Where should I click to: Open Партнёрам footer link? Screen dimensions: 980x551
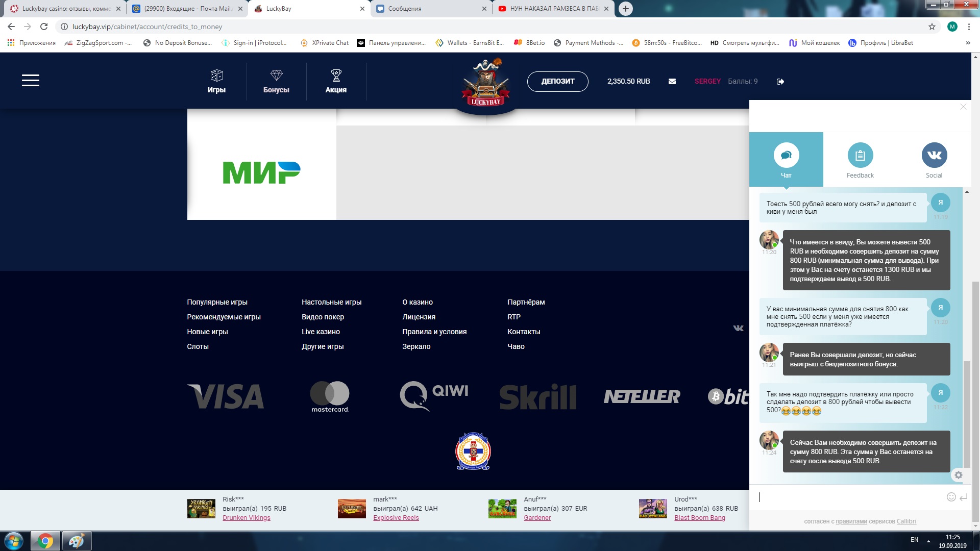(x=526, y=302)
